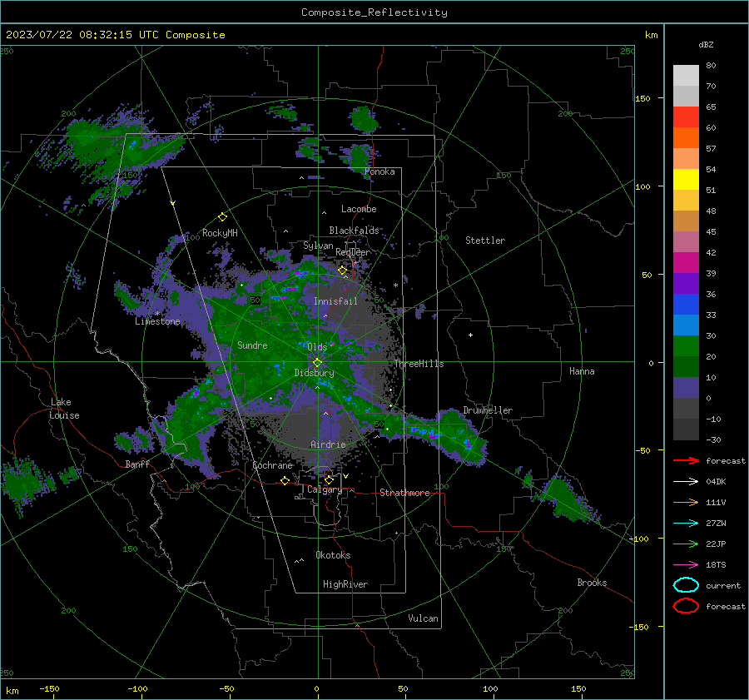Click the orange 111V arrow icon

pos(686,502)
